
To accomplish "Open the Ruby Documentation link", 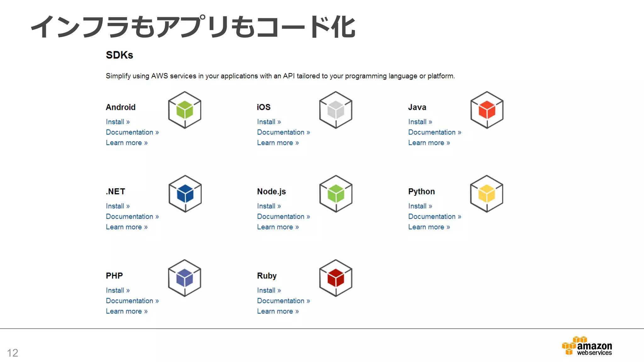I will pos(283,301).
